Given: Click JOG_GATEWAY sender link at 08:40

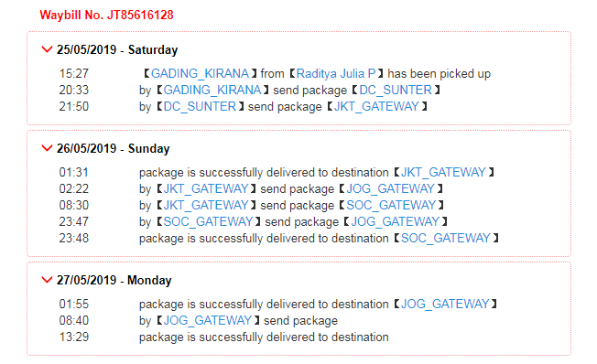Looking at the screenshot, I should 208,321.
